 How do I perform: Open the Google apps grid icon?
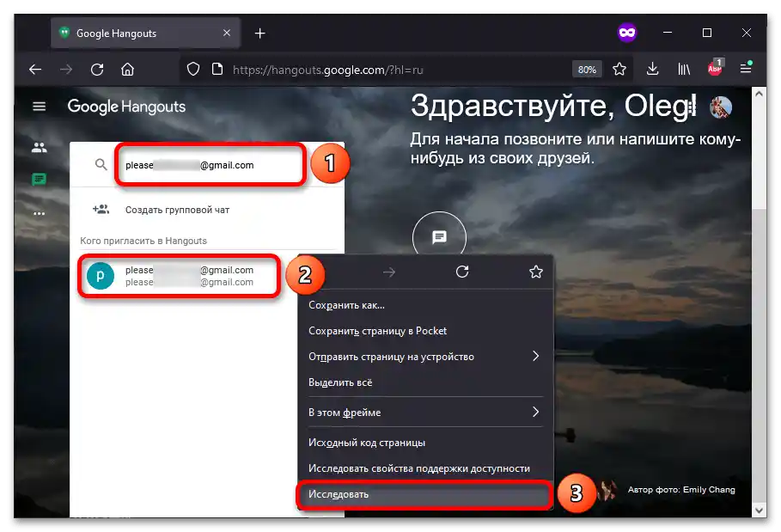[690, 107]
